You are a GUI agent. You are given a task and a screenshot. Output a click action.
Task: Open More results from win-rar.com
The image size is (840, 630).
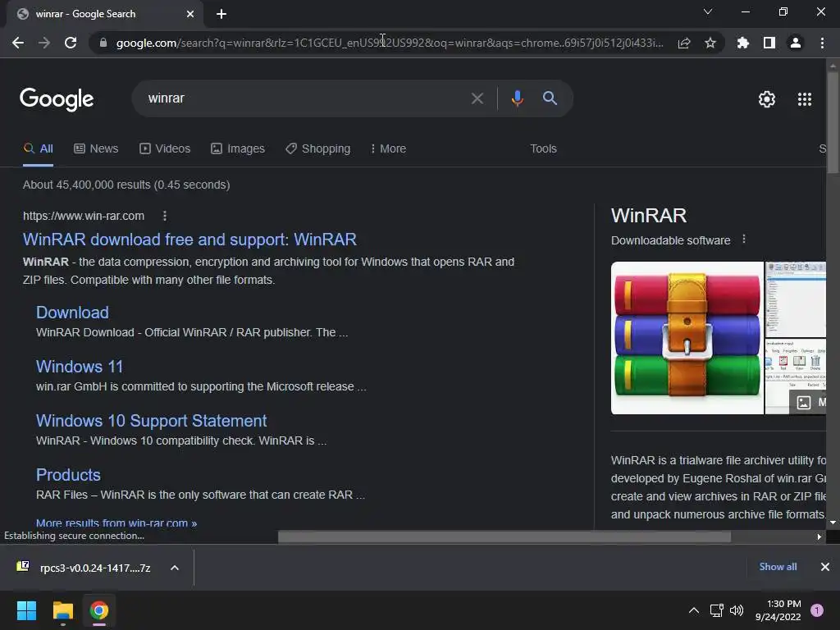click(x=116, y=523)
